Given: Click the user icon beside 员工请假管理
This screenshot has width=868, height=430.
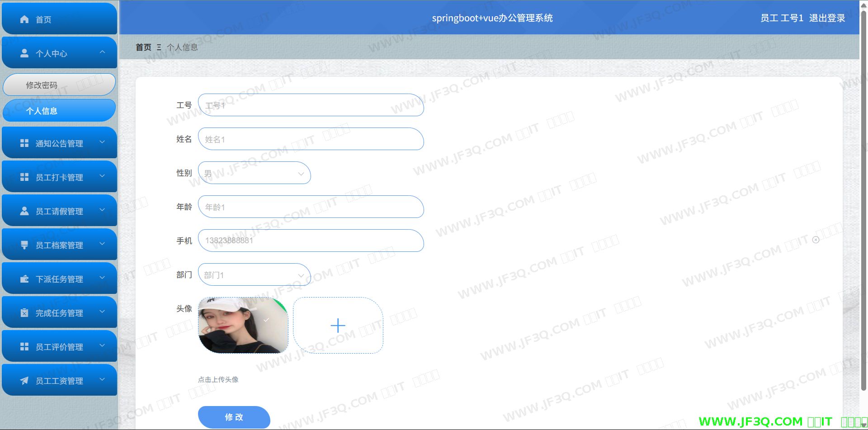Looking at the screenshot, I should pos(24,211).
